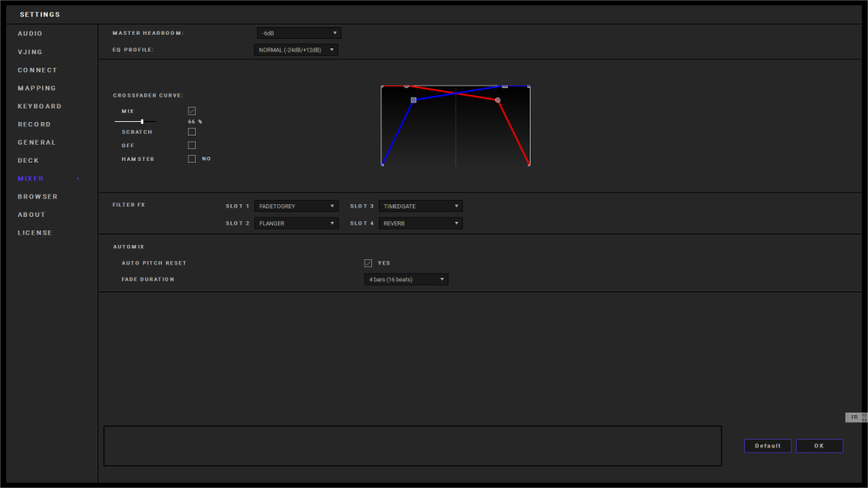Viewport: 868px width, 488px height.
Task: Switch to the Mapping settings tab
Action: [x=37, y=88]
